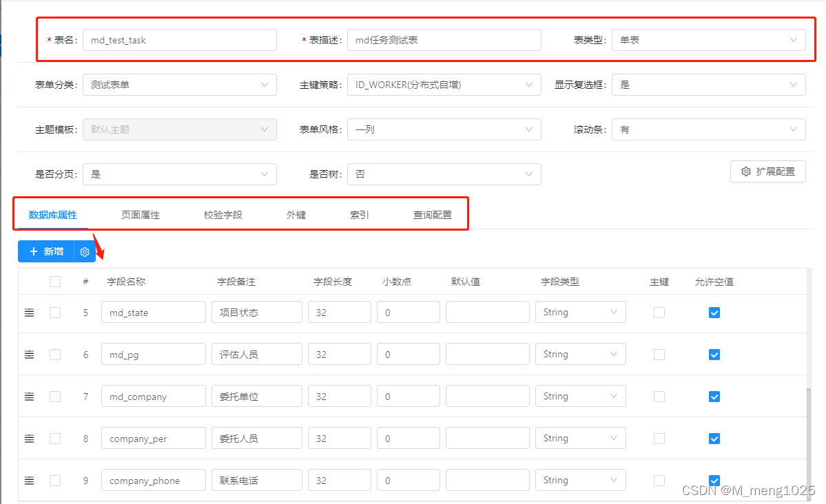826x504 pixels.
Task: Open 字段类型 dropdown for md_pg row
Action: 581,355
